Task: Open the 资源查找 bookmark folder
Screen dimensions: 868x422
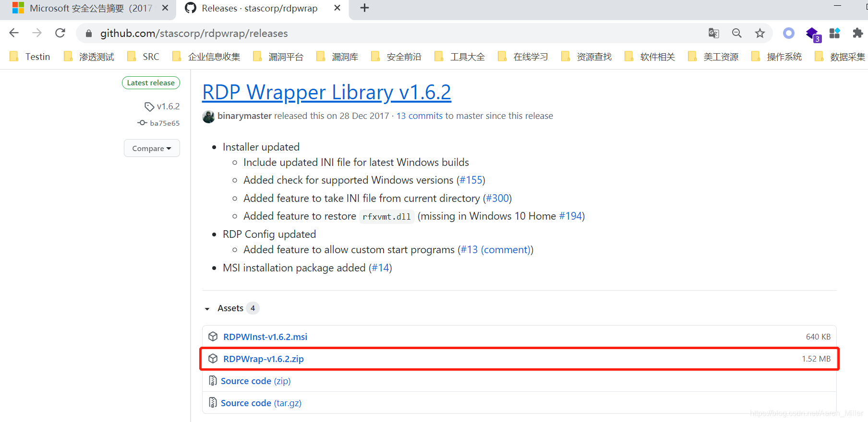Action: tap(587, 57)
